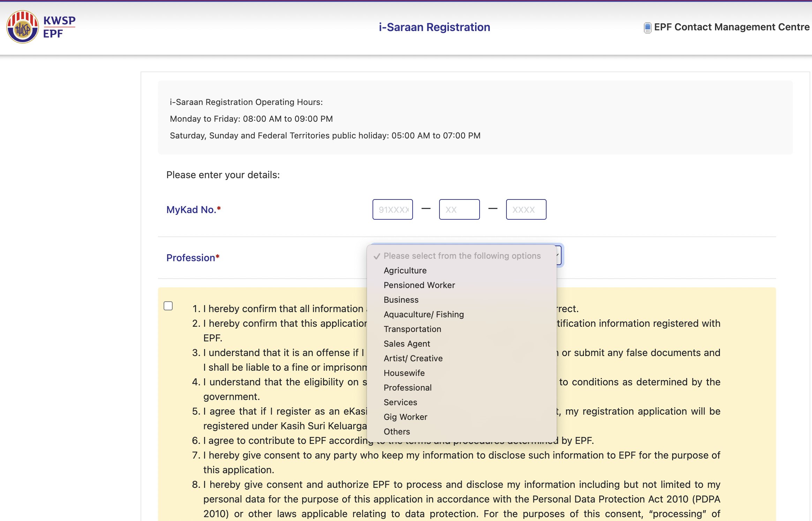Image resolution: width=812 pixels, height=521 pixels.
Task: Select Artist/ Creative profession
Action: point(413,358)
